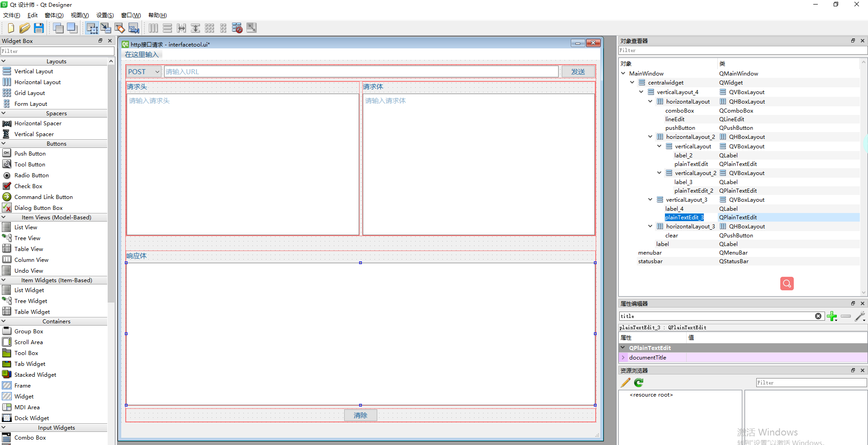868x445 pixels.
Task: Click the Stacked Widget item in Widget Box
Action: pyautogui.click(x=35, y=374)
